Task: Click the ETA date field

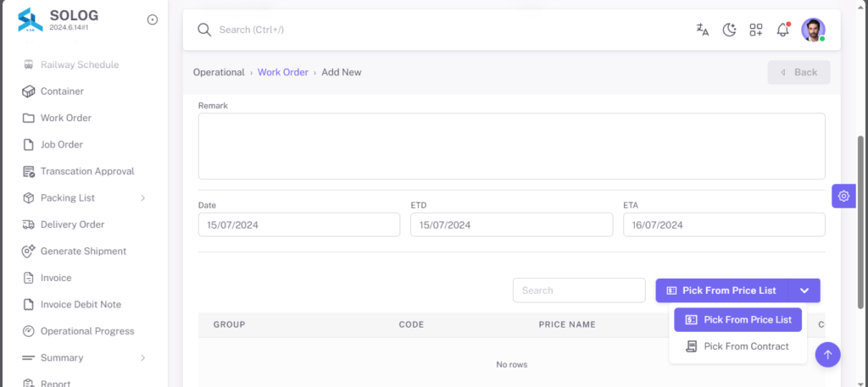Action: click(x=724, y=225)
